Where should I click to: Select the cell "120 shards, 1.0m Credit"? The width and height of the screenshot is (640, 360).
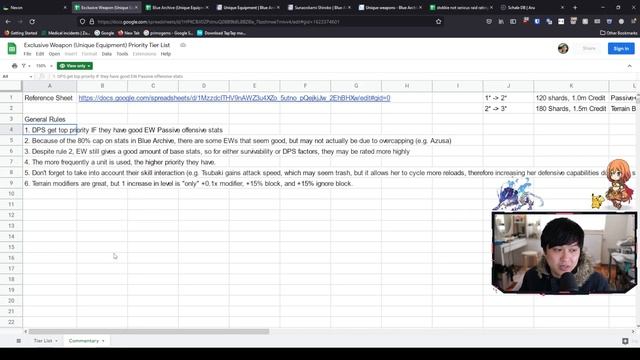click(571, 98)
